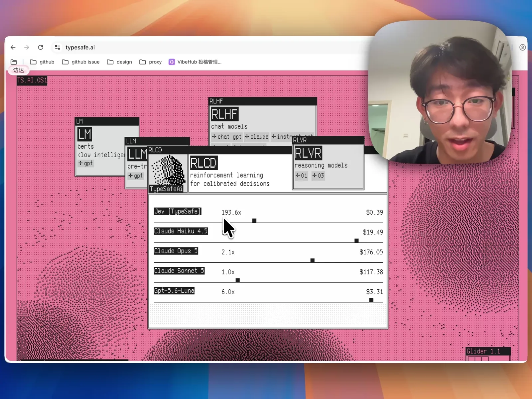Image resolution: width=532 pixels, height=399 pixels.
Task: Open the github issue bookmark folder
Action: [81, 62]
